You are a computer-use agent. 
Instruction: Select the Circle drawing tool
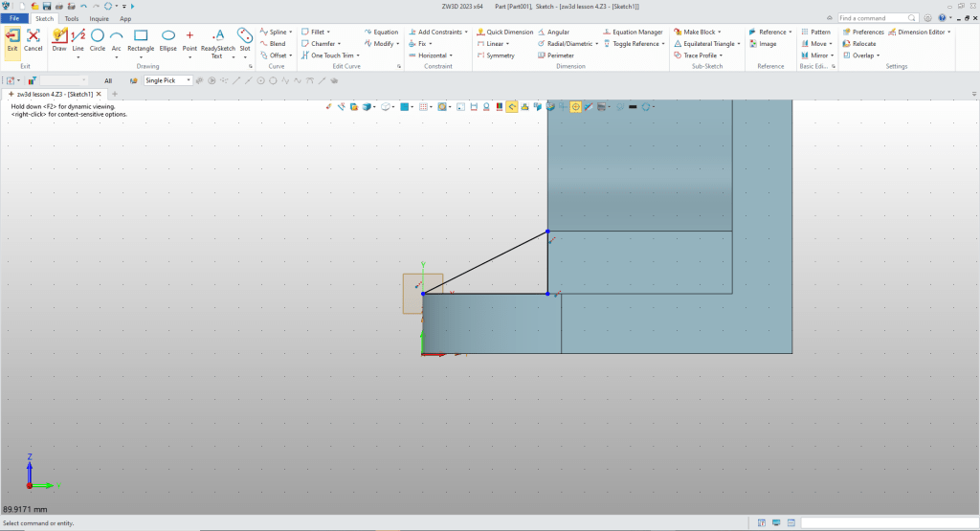pos(98,38)
